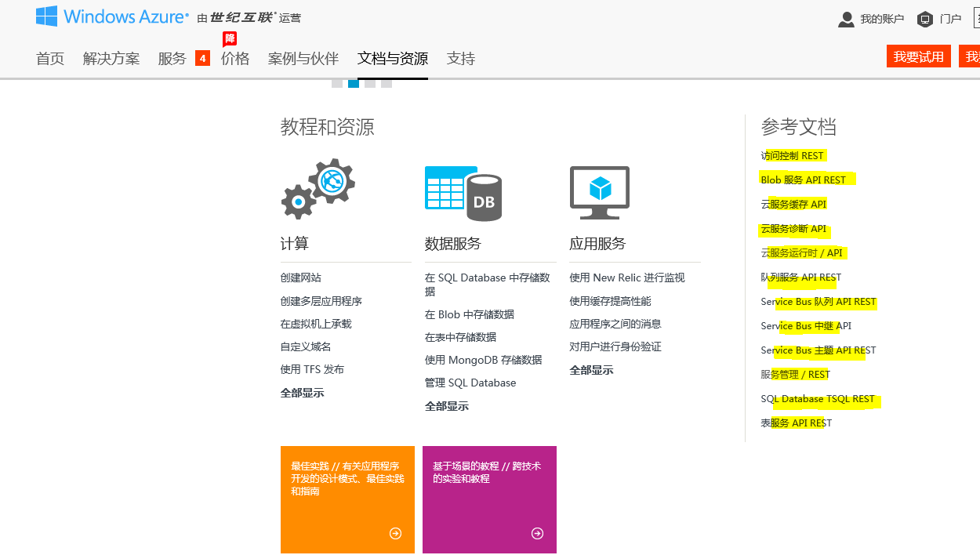Click the red 降 badge above 价格

230,39
